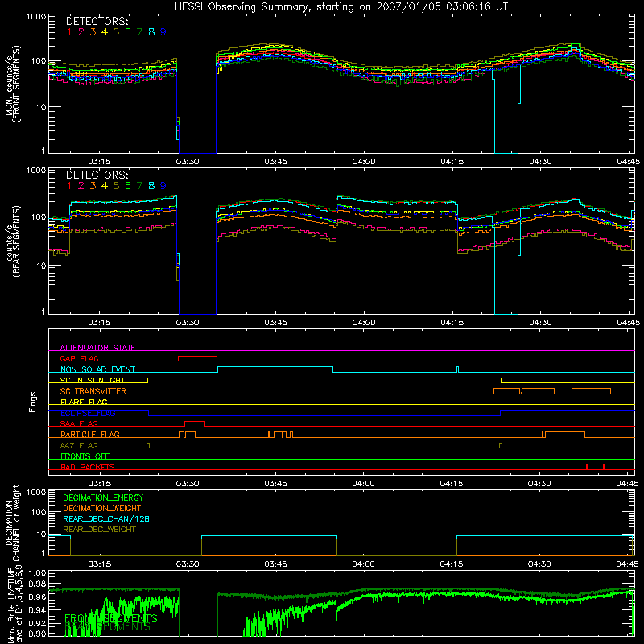This screenshot has height=644, width=644.
Task: Click the 03:30 tick label under the front segments plot
Action: (188, 162)
